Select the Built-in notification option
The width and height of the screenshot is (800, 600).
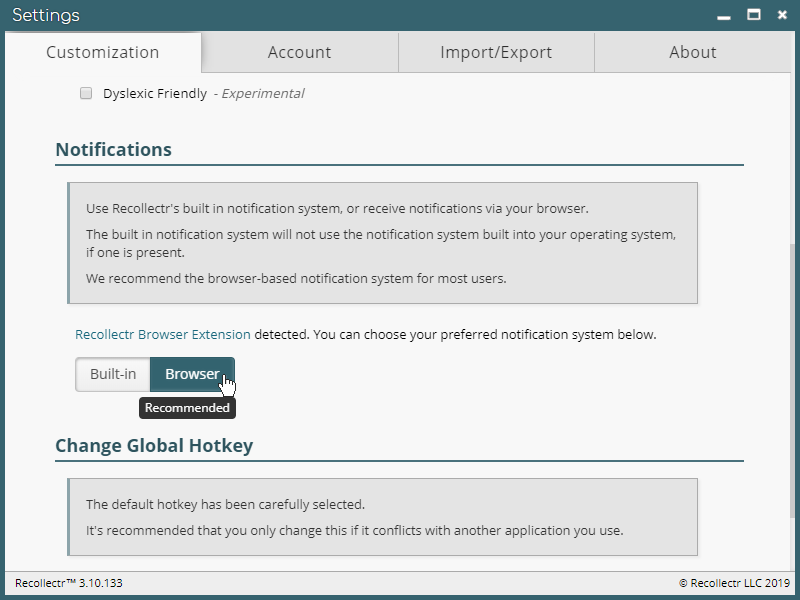pos(113,374)
